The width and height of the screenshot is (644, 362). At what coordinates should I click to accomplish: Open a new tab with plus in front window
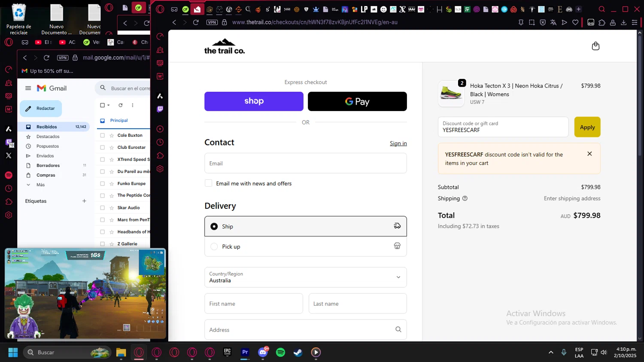[578, 9]
